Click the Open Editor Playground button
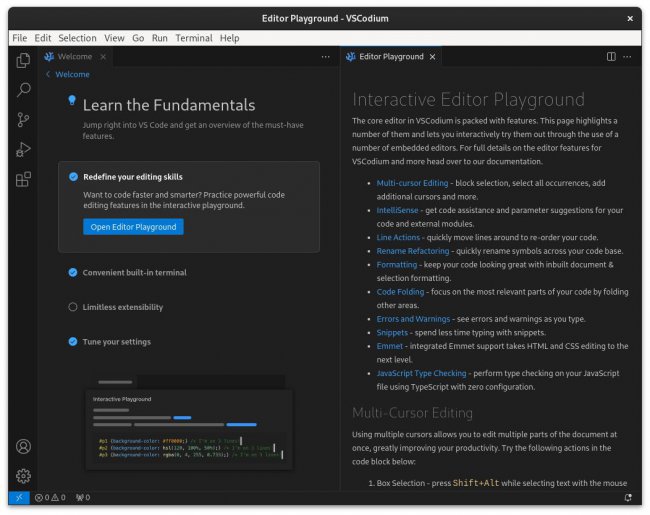The height and width of the screenshot is (515, 650). click(133, 227)
